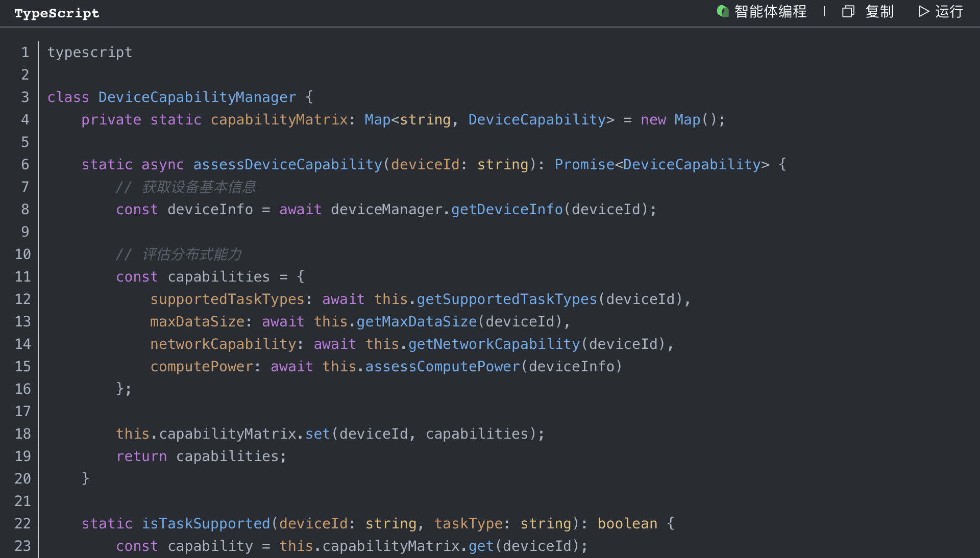Click line number 6 in gutter
The image size is (980, 558).
point(24,164)
